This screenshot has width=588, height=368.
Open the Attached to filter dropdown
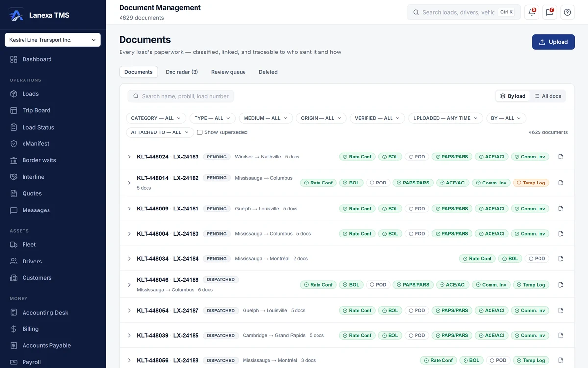160,132
